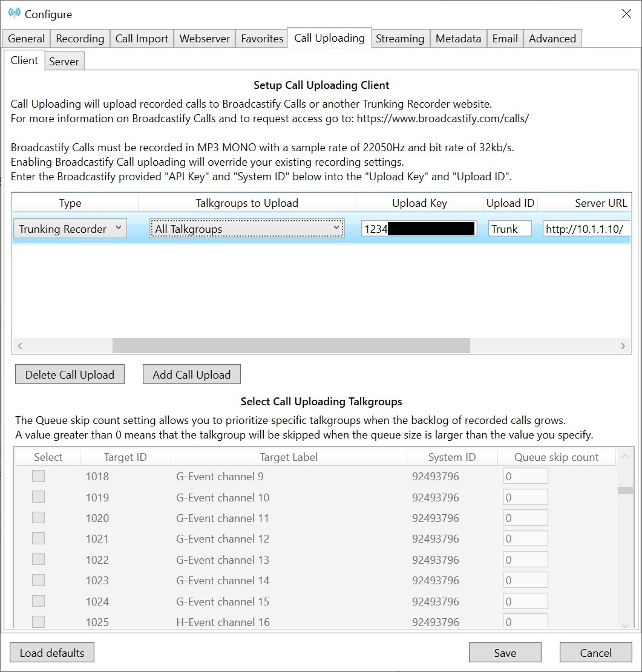Click the queue skip count field for 1020
Image resolution: width=642 pixels, height=672 pixels.
pos(525,518)
